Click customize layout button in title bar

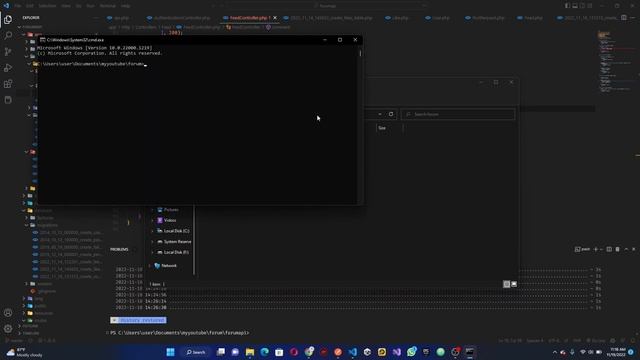click(590, 6)
